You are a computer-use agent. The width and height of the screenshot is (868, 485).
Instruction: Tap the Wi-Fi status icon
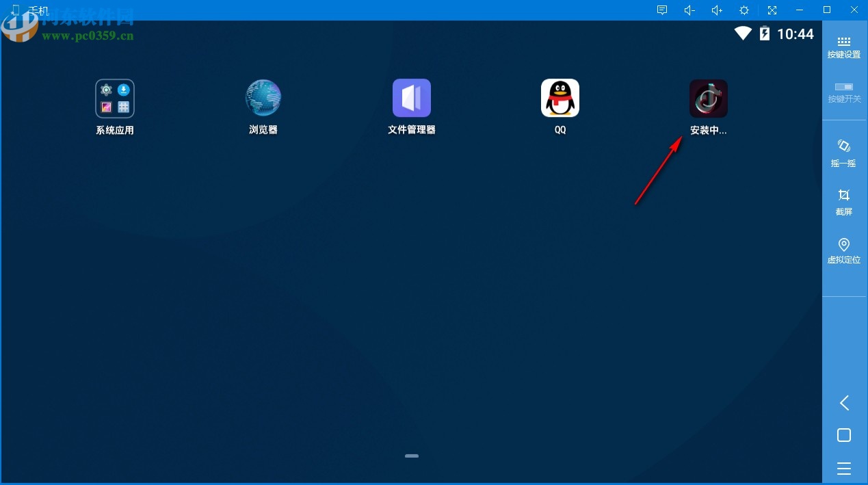pos(743,34)
